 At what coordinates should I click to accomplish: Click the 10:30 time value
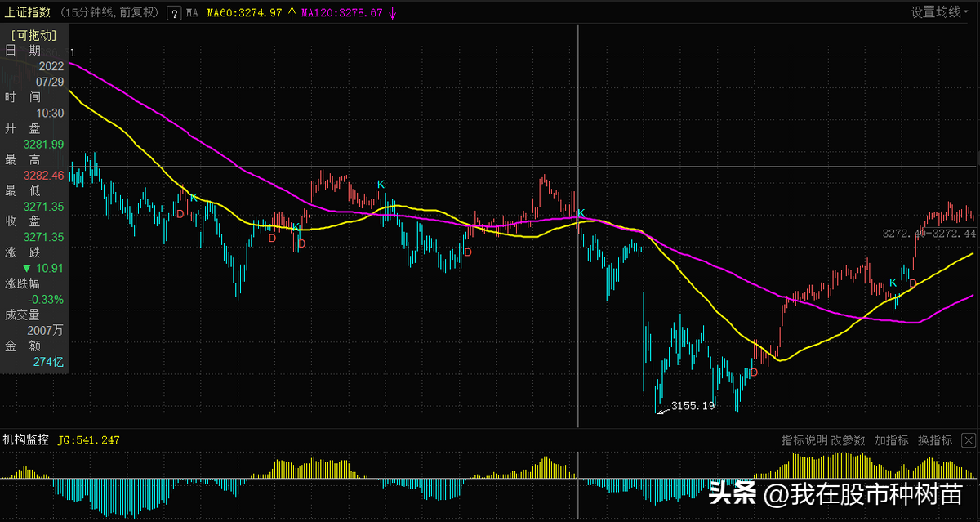click(x=51, y=113)
